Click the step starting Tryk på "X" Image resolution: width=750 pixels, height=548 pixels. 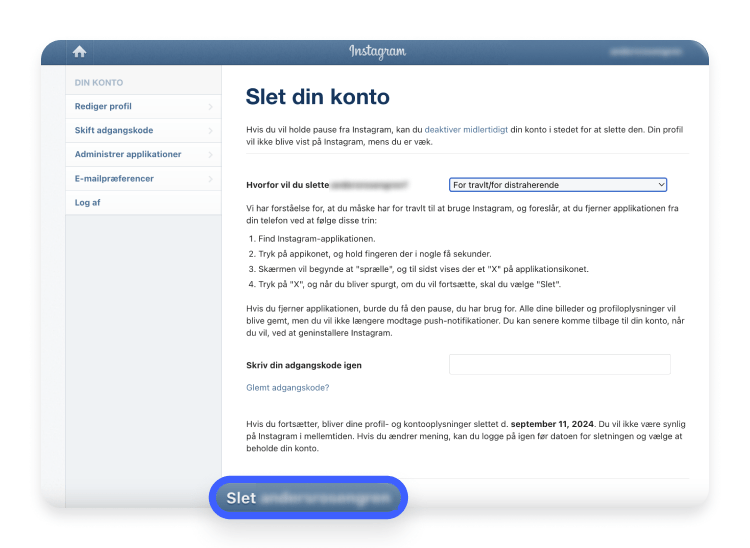click(409, 285)
